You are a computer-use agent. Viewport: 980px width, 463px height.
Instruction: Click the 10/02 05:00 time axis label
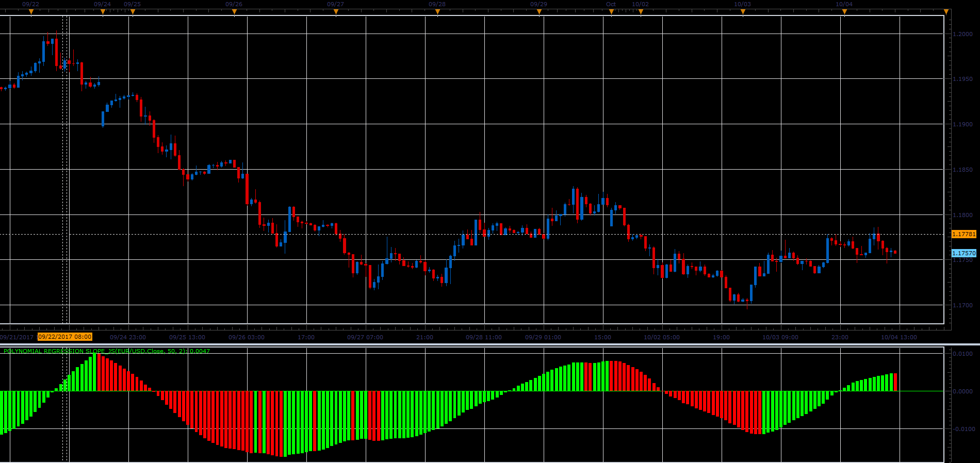tap(662, 337)
